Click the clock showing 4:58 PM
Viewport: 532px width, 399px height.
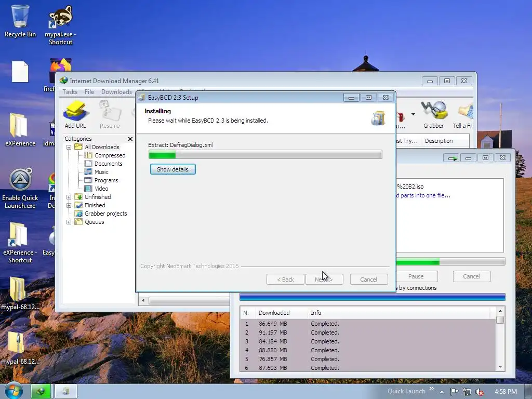(x=506, y=392)
